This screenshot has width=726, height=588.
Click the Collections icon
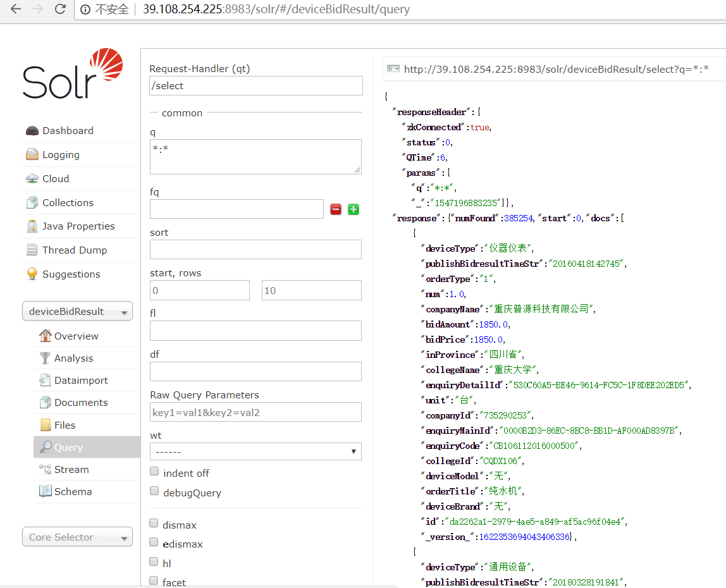[32, 202]
